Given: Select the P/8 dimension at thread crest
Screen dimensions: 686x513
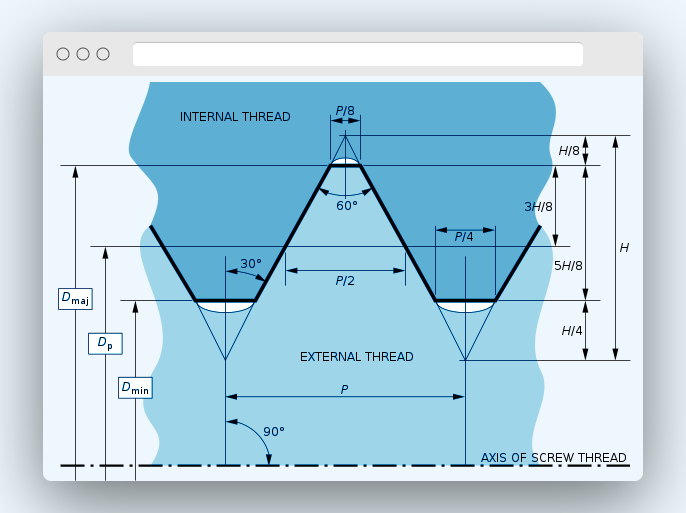Looking at the screenshot, I should click(345, 111).
